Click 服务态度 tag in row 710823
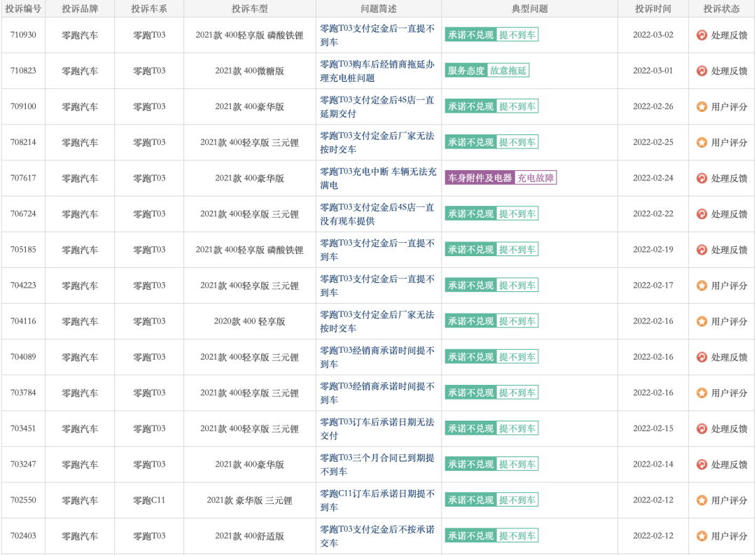The image size is (756, 555). (x=465, y=71)
